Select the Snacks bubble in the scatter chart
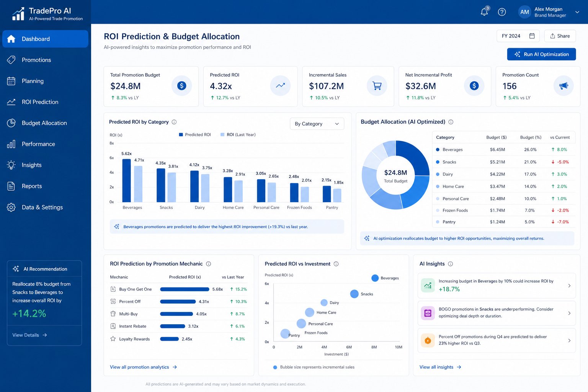This screenshot has height=392, width=588. [x=354, y=294]
